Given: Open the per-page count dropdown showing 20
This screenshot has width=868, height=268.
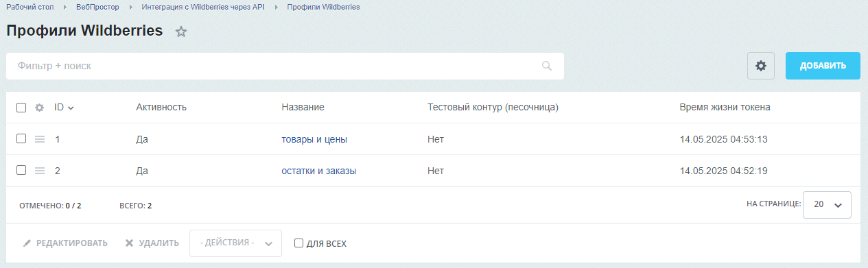Looking at the screenshot, I should click(x=827, y=204).
